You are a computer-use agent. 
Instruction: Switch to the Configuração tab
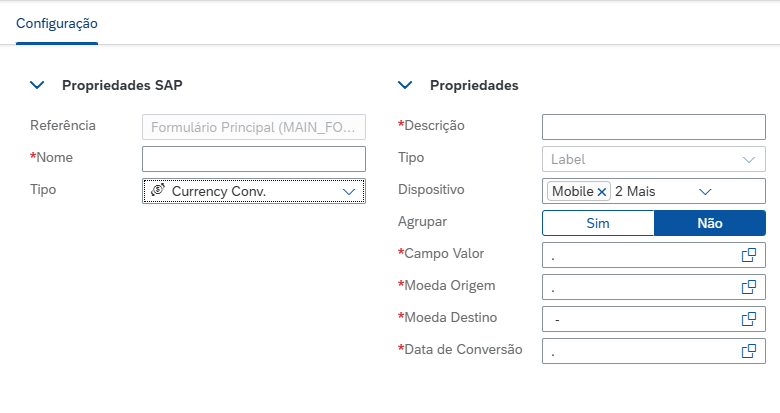[x=56, y=23]
